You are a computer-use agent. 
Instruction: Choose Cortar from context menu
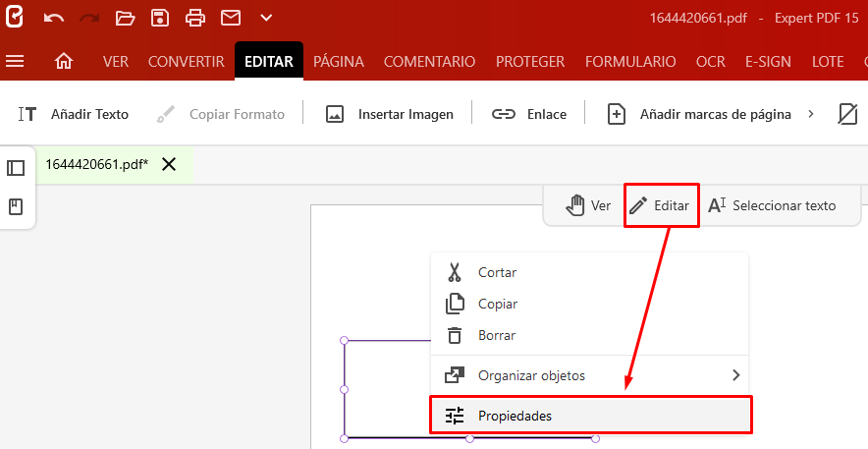(589, 272)
